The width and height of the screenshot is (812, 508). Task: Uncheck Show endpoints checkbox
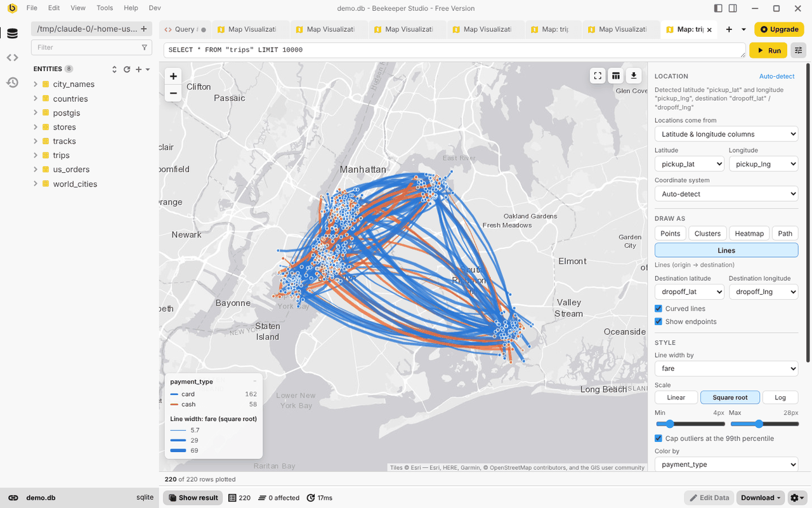click(x=658, y=321)
